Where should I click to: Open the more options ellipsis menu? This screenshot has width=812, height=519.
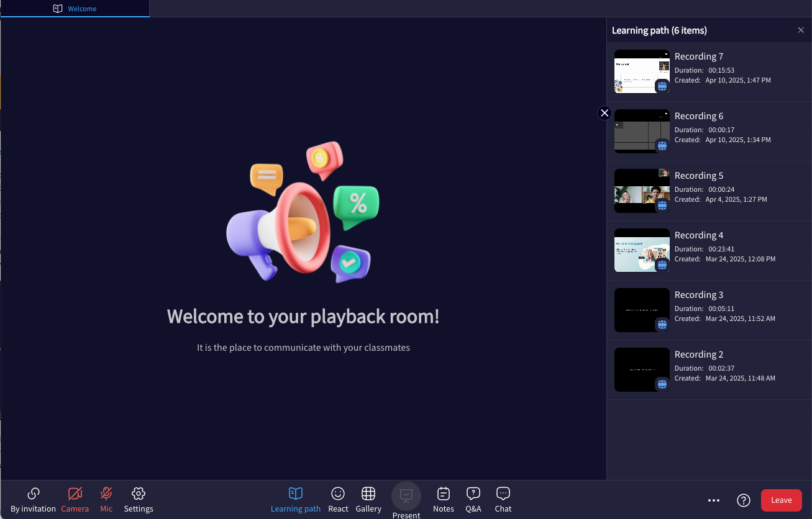coord(714,500)
